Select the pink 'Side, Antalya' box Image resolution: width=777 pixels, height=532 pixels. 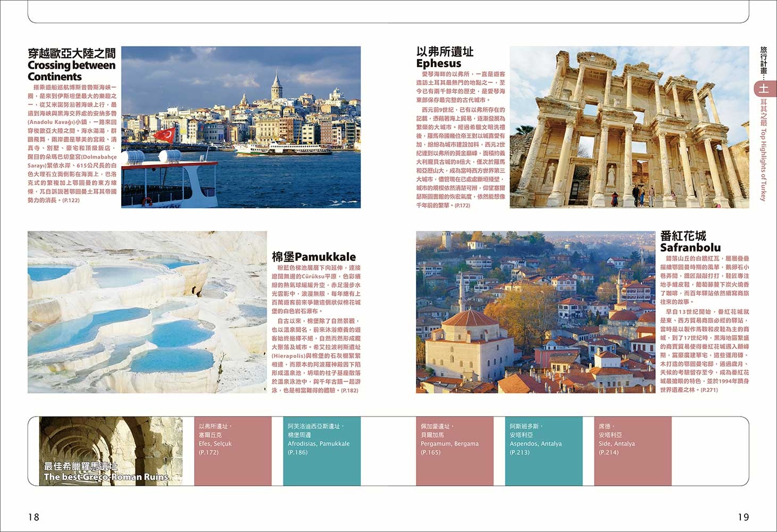point(632,451)
